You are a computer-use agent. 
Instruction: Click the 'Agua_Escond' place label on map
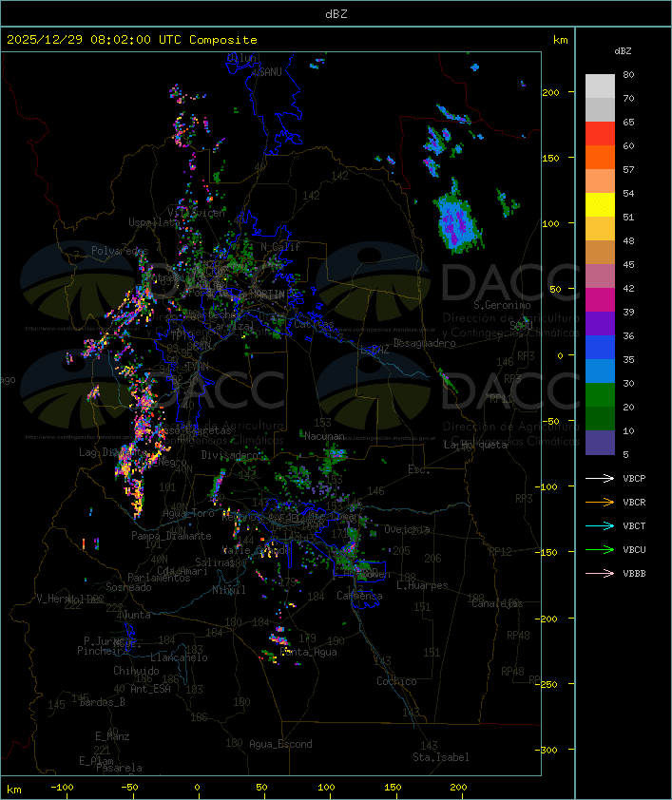pos(280,744)
